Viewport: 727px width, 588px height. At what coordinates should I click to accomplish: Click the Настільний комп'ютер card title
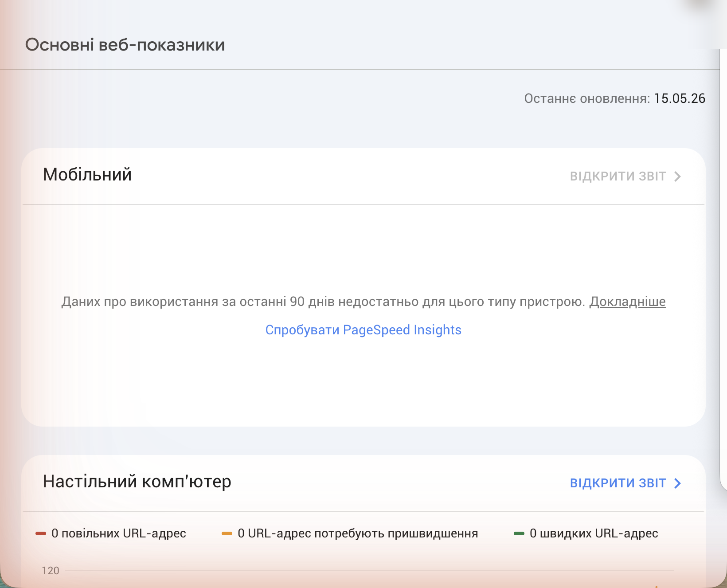137,482
